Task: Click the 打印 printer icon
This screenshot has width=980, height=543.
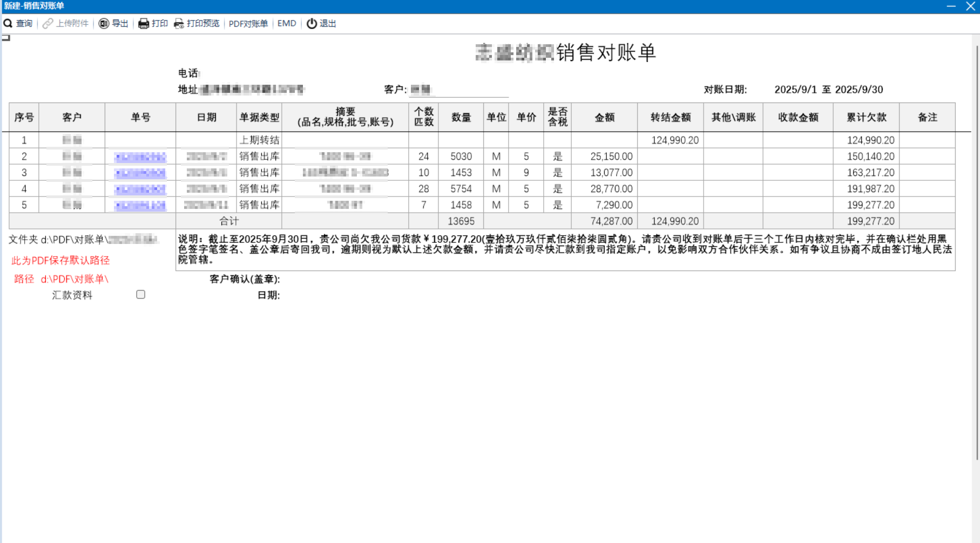Action: pyautogui.click(x=143, y=23)
